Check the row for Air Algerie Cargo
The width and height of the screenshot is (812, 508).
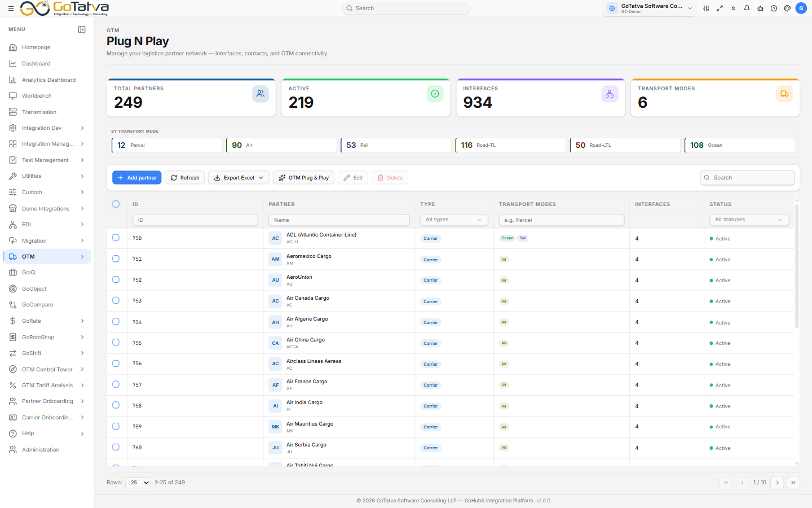click(116, 321)
